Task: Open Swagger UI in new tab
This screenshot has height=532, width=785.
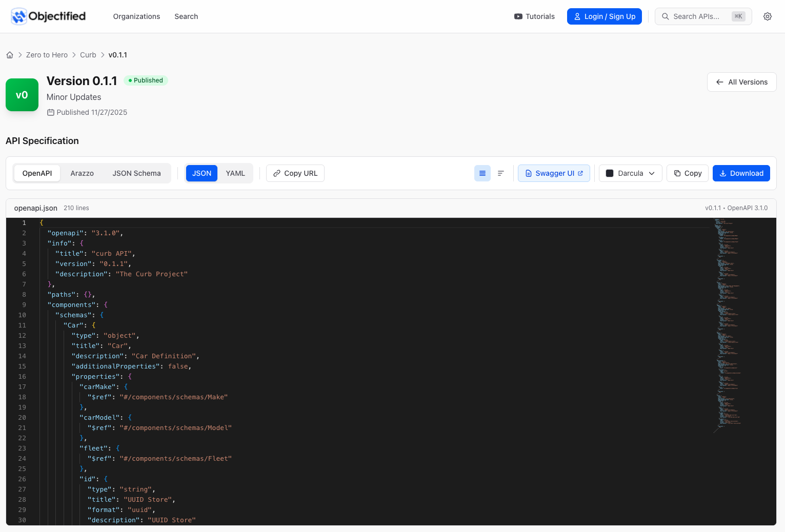Action: click(554, 173)
